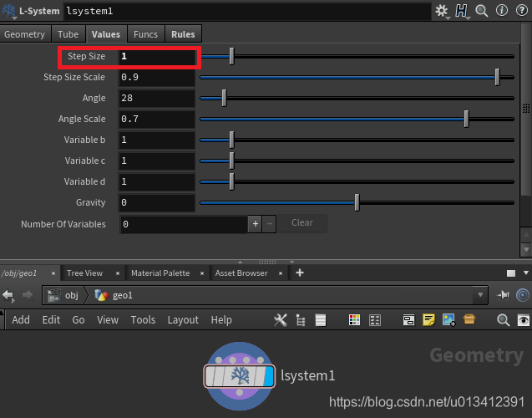Click the blue link-pane circle icon
This screenshot has height=418, width=532.
pos(523,295)
